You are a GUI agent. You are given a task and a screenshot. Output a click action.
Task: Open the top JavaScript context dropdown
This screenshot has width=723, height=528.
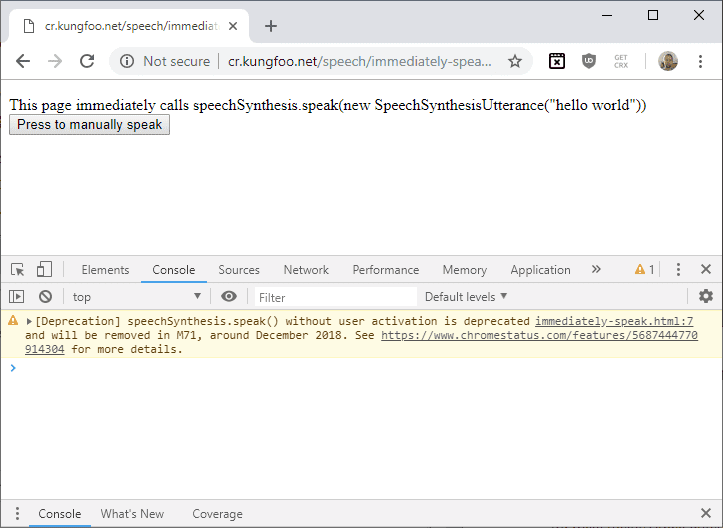click(x=137, y=297)
